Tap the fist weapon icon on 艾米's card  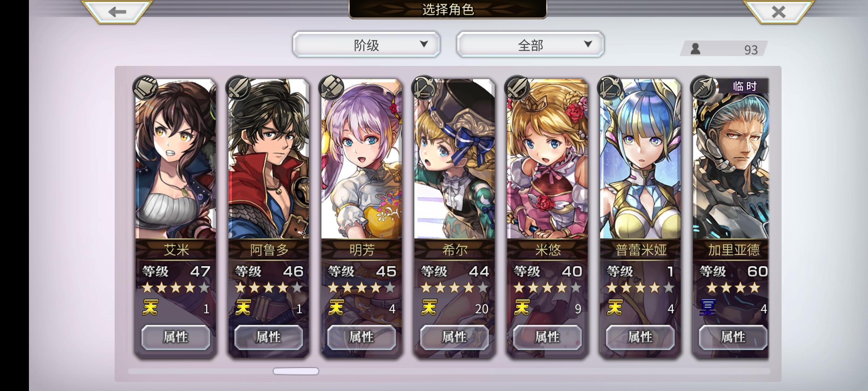(x=145, y=88)
